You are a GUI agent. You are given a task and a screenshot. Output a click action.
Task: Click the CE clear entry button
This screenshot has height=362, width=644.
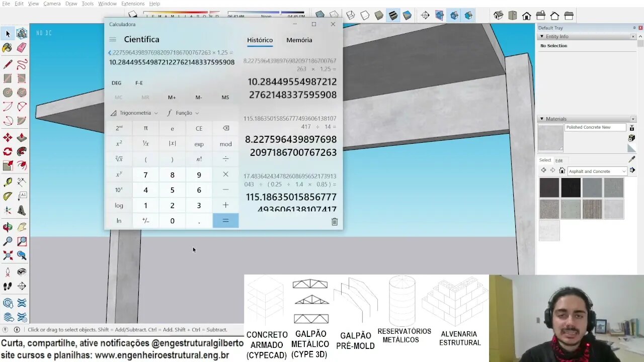point(199,128)
